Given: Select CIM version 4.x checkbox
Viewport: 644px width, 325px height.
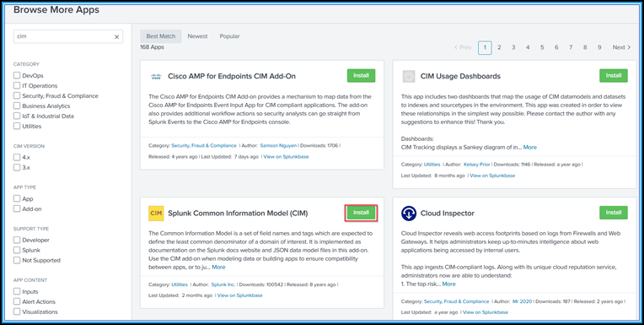Looking at the screenshot, I should click(17, 157).
